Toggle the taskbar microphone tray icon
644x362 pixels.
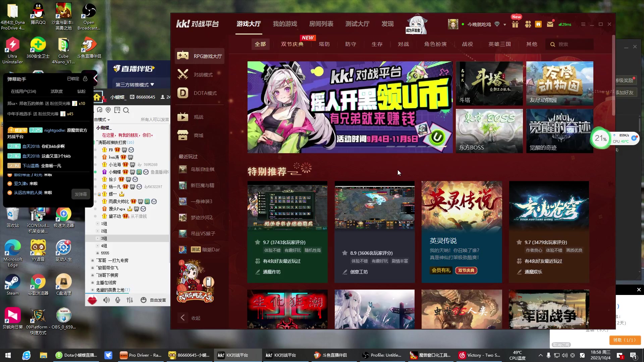[x=548, y=355]
